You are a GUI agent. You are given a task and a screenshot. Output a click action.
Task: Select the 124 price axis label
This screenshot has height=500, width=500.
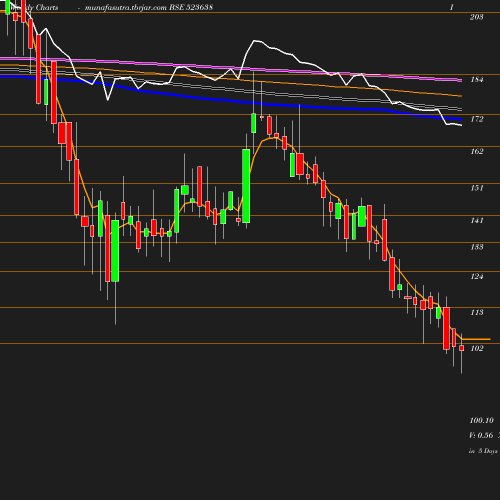tap(477, 276)
